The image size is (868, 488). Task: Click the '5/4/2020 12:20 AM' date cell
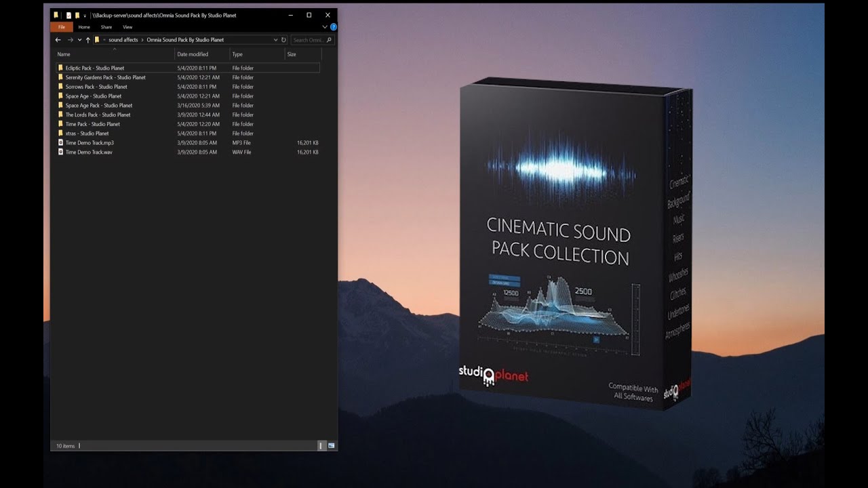pyautogui.click(x=198, y=124)
